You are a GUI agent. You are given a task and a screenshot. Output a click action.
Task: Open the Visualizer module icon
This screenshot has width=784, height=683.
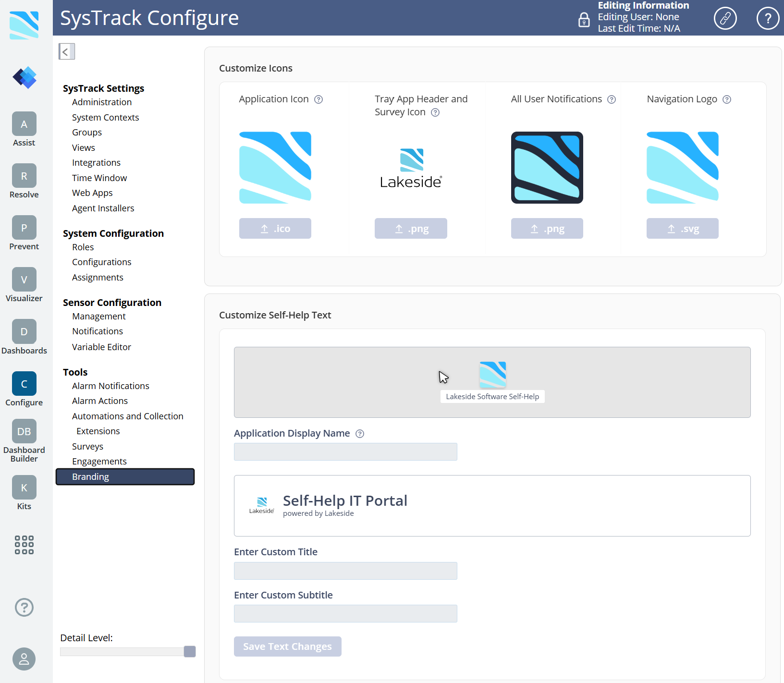(24, 280)
